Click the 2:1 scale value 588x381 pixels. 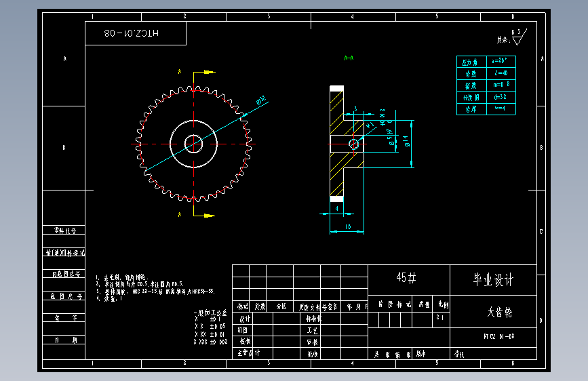pos(440,317)
